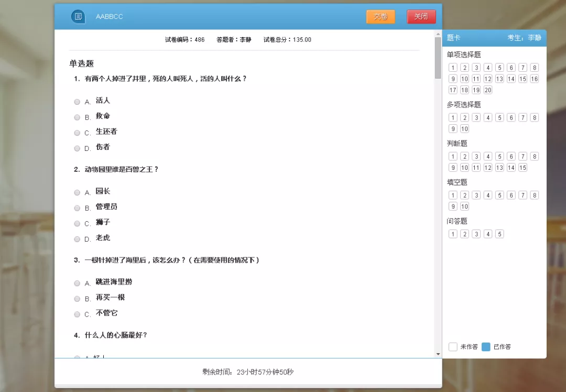Open 判断题 question 1 from answer card

pyautogui.click(x=453, y=156)
